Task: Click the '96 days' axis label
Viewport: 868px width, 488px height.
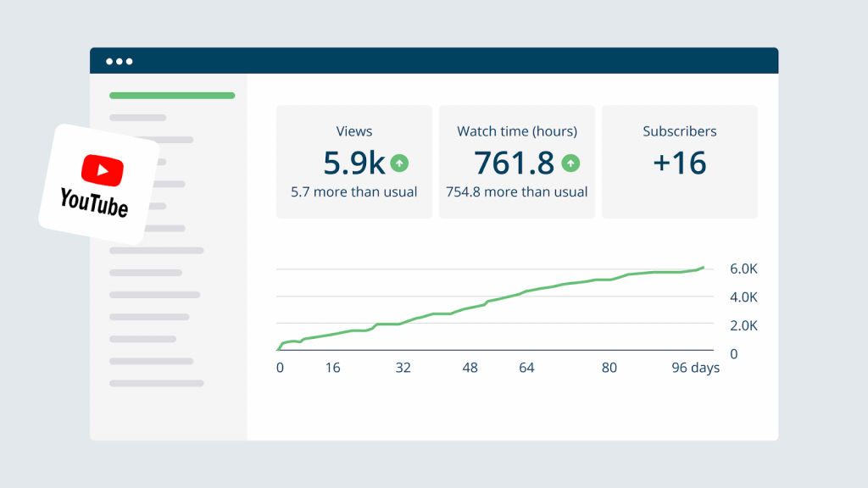Action: [695, 368]
